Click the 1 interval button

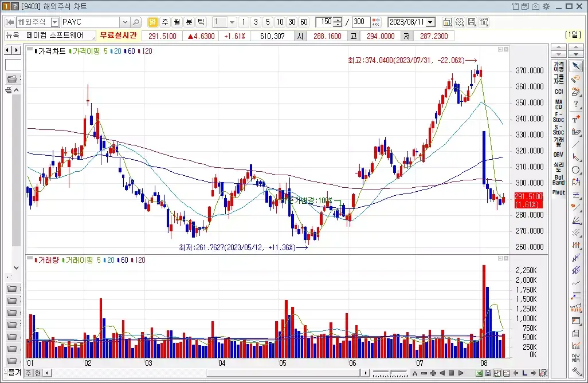244,22
